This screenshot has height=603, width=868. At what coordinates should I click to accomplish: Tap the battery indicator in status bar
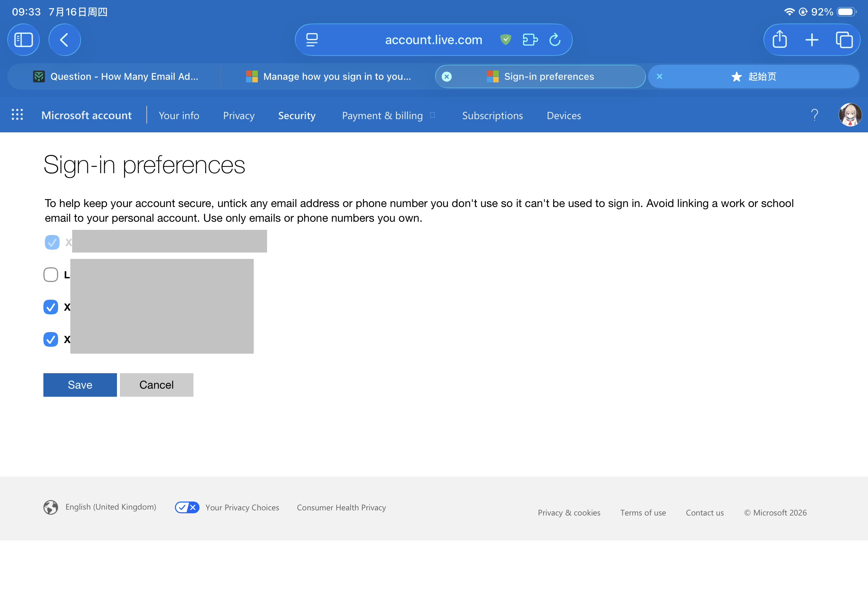846,12
